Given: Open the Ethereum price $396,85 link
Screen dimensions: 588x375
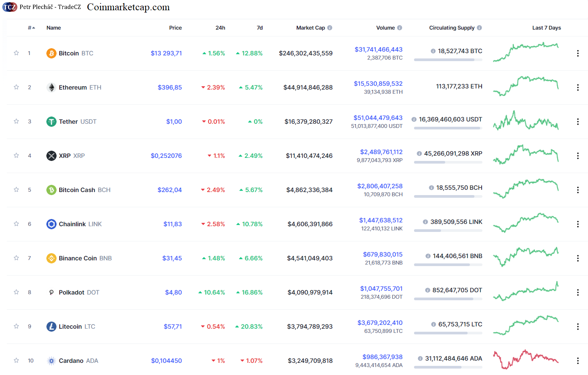Looking at the screenshot, I should tap(169, 87).
